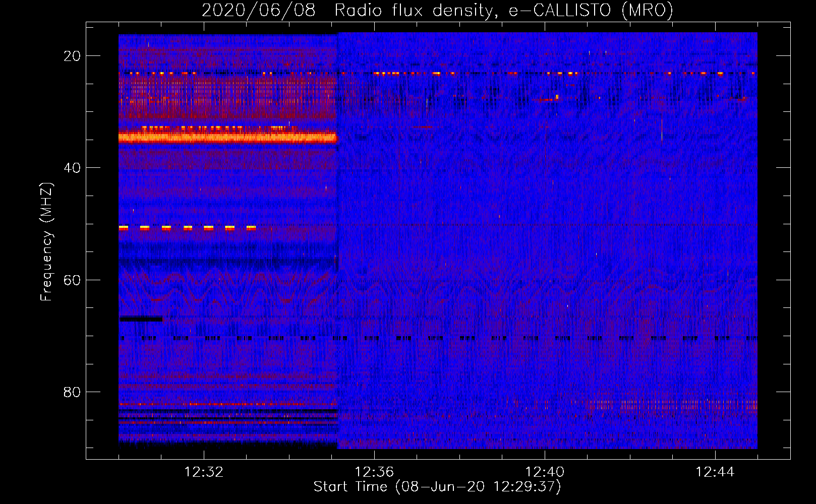Click the 20 MHz frequency tick label
The height and width of the screenshot is (504, 816).
pos(72,55)
